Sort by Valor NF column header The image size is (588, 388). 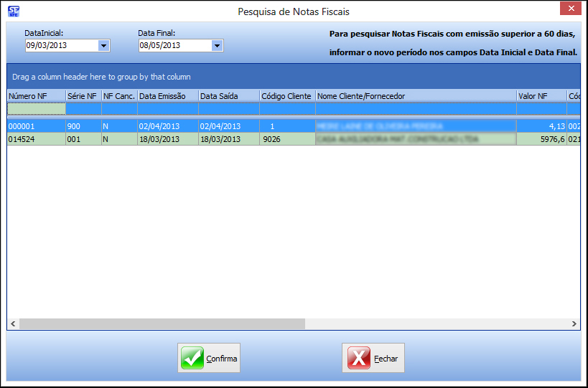pyautogui.click(x=541, y=96)
